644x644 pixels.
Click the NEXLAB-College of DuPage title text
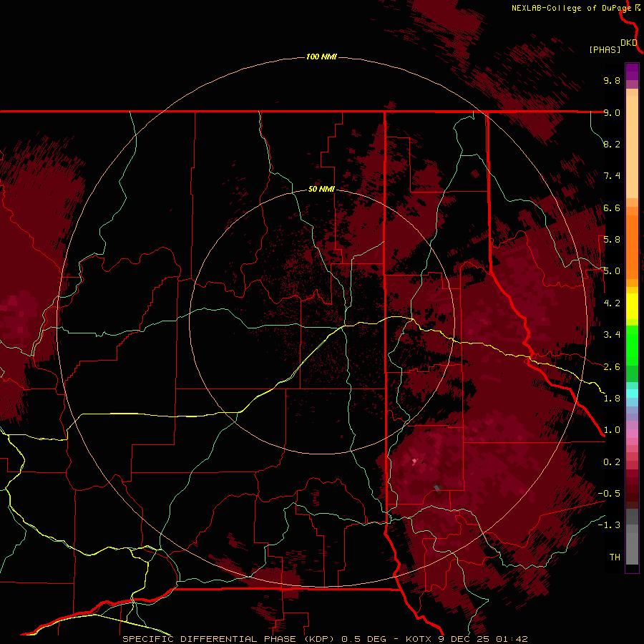click(x=571, y=8)
